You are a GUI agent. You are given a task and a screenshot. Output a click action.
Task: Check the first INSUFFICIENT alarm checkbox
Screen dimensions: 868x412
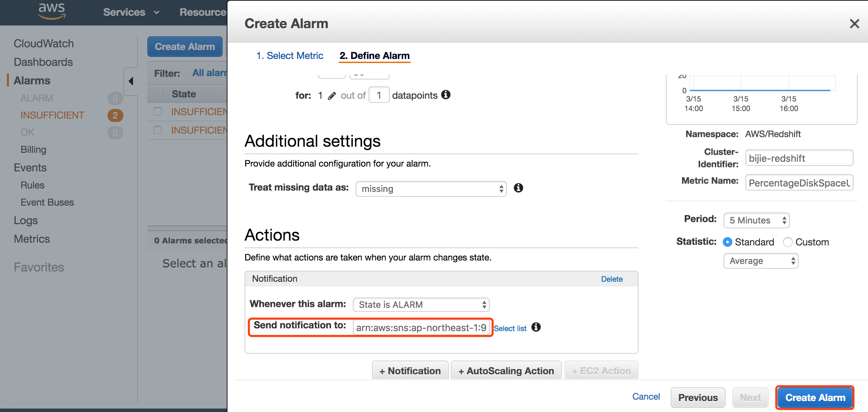[x=158, y=111]
